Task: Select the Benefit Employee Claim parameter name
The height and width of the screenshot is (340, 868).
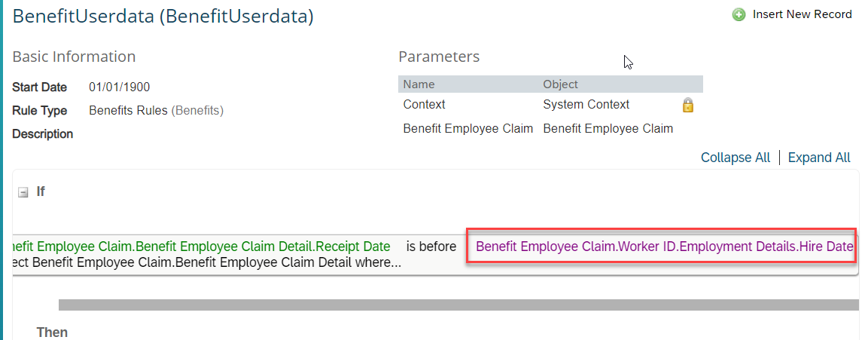Action: (468, 129)
